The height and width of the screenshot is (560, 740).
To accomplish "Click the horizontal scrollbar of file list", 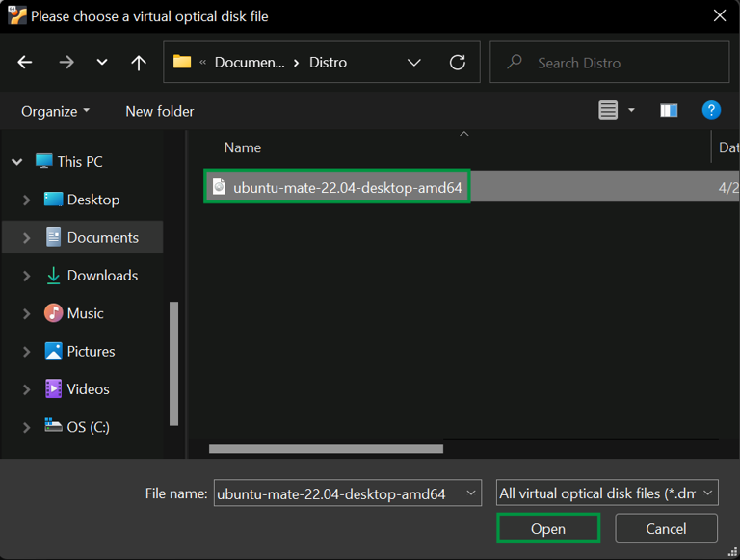I will point(326,449).
